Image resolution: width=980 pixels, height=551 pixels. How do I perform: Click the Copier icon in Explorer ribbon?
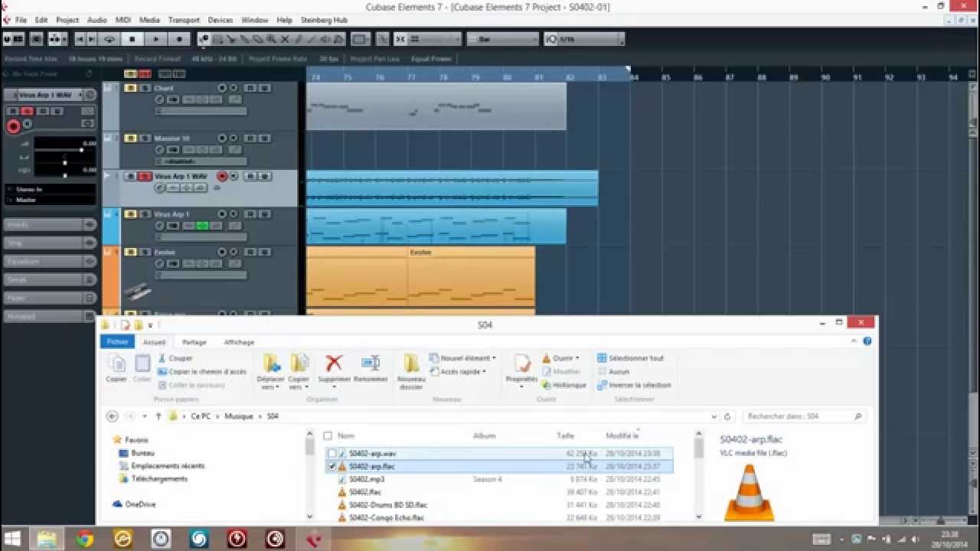tap(116, 367)
